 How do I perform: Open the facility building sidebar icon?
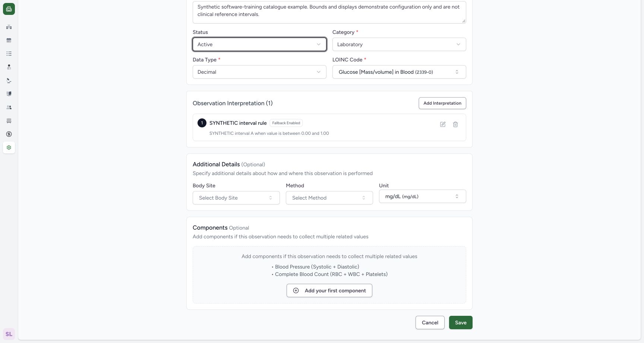click(9, 27)
